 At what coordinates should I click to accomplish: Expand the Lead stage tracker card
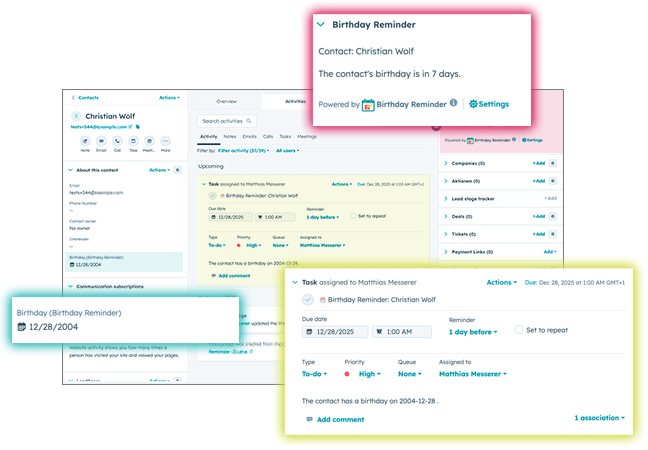(446, 199)
